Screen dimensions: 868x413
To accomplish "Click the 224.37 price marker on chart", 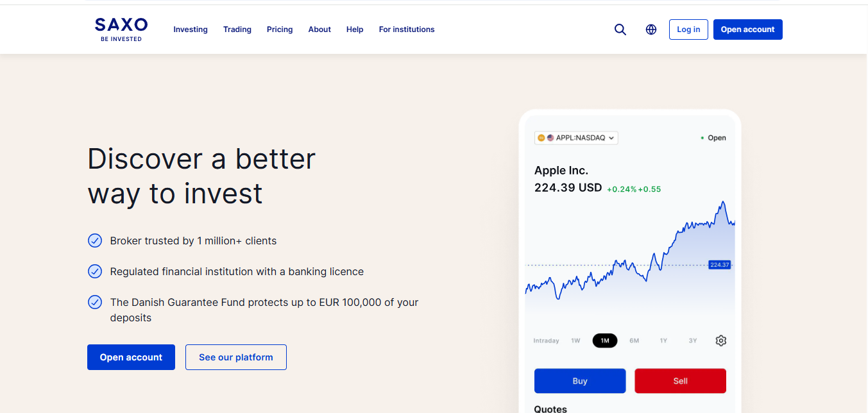I will [x=719, y=265].
